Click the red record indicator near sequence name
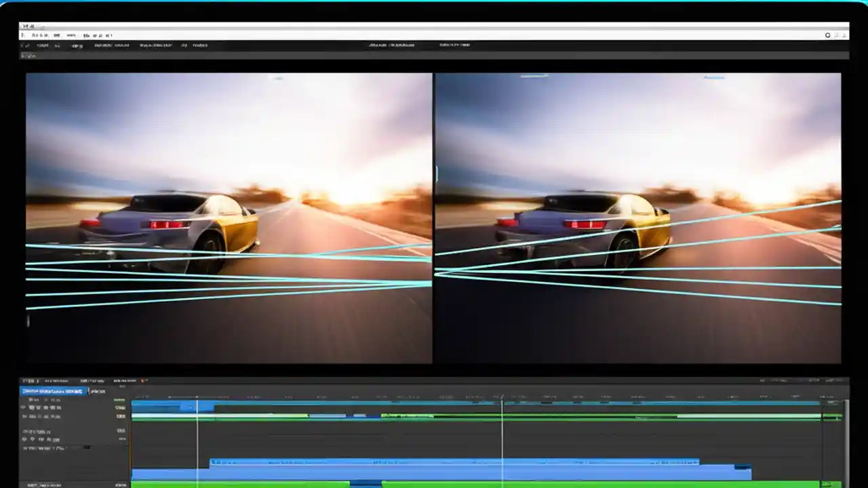 [x=143, y=381]
